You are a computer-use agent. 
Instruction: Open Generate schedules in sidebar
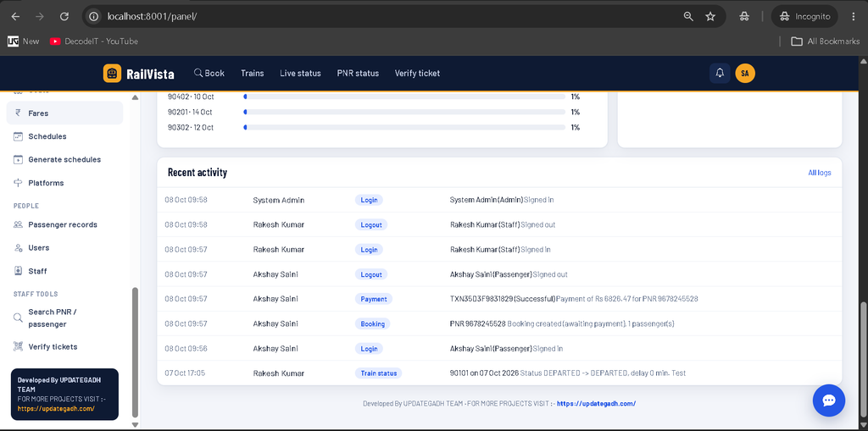pyautogui.click(x=64, y=159)
